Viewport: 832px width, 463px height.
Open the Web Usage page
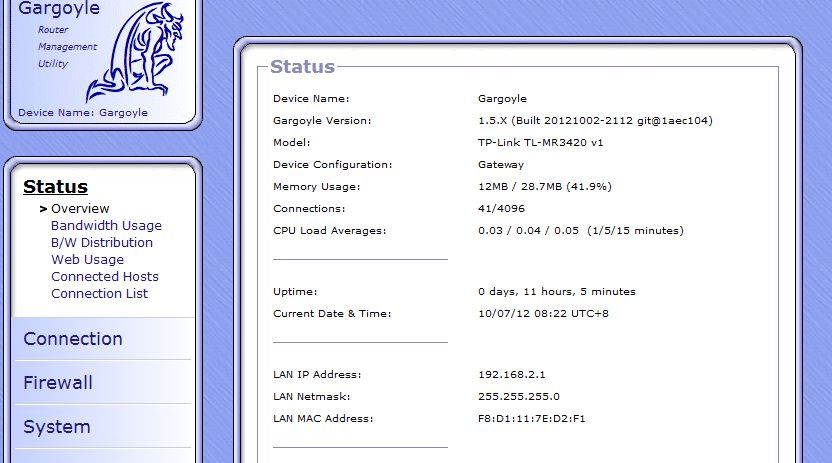(87, 260)
